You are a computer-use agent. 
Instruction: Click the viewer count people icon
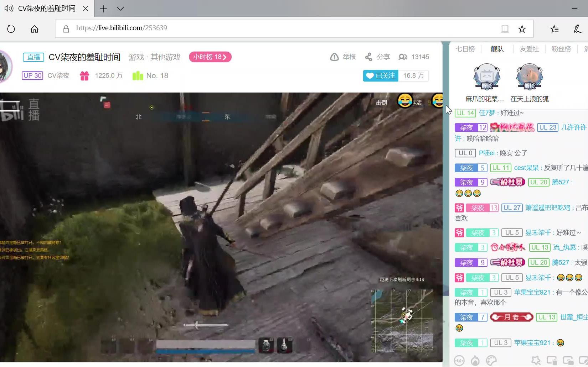click(x=403, y=57)
